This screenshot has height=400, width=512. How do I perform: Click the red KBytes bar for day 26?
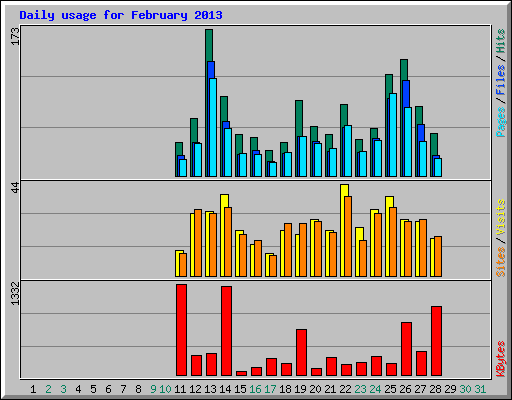tap(406, 349)
